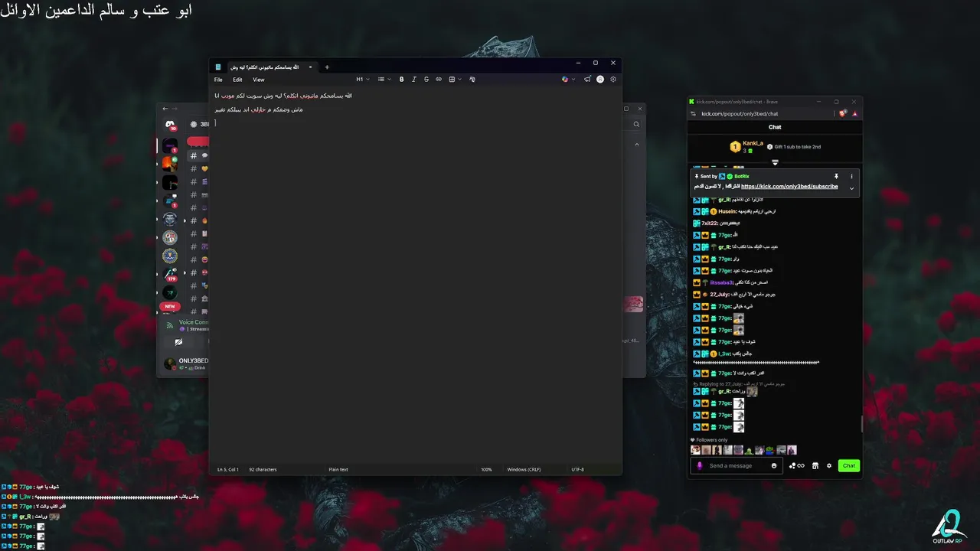
Task: Click the UTF-8 encoding status entry
Action: [577, 469]
